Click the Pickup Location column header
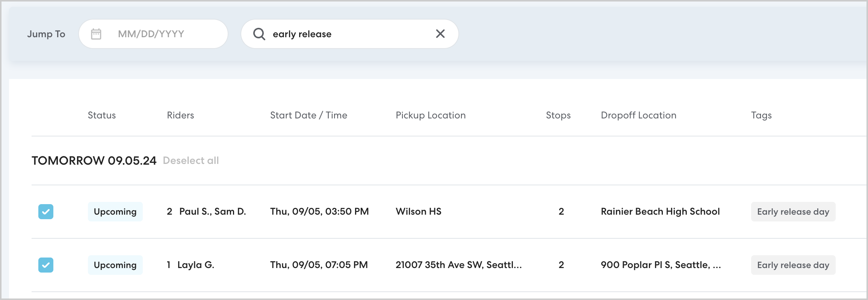868x300 pixels. [x=430, y=115]
